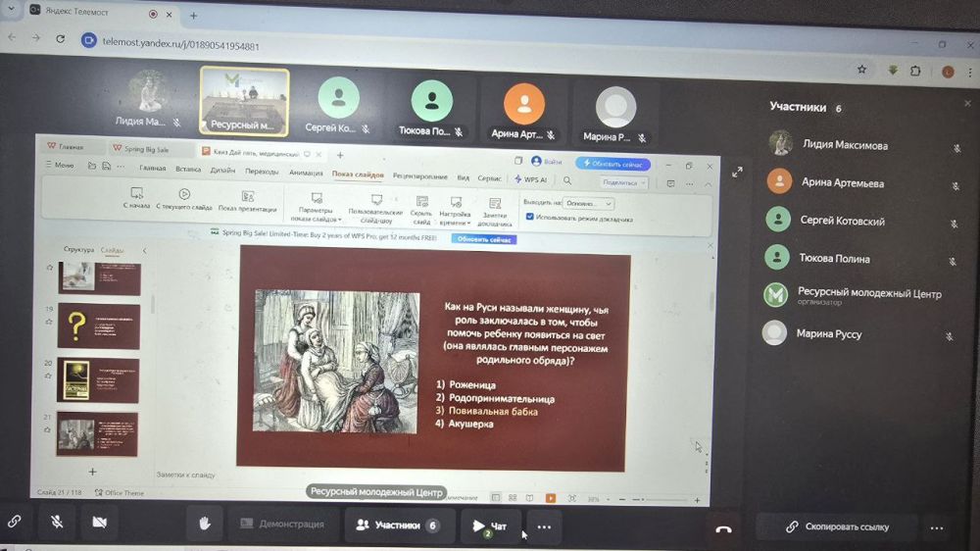Click Лидия Ма... video tile
Image resolution: width=980 pixels, height=551 pixels.
point(149,99)
